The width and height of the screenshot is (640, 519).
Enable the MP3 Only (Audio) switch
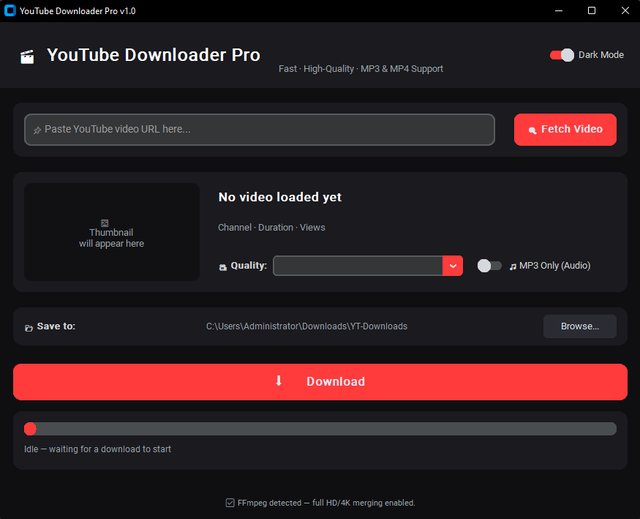(x=489, y=266)
